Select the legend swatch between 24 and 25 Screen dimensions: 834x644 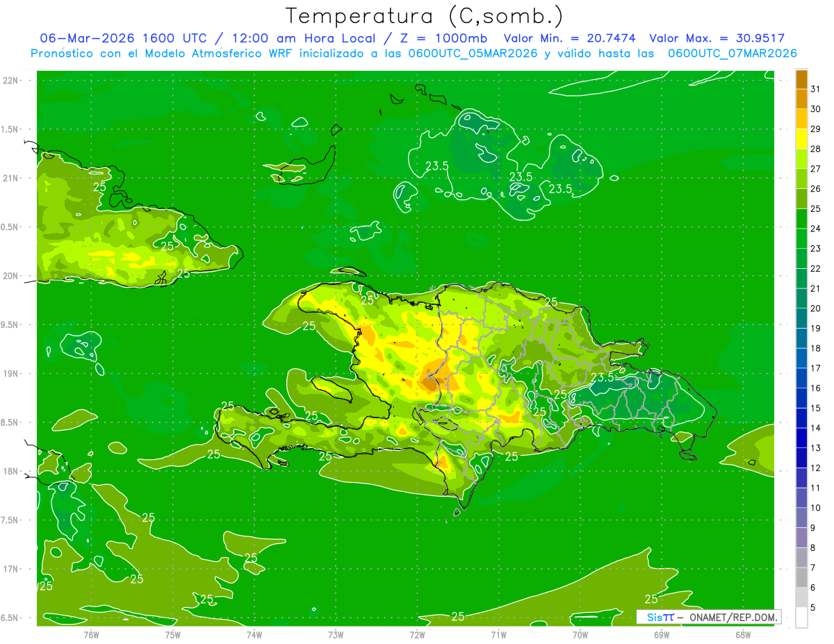(x=801, y=219)
